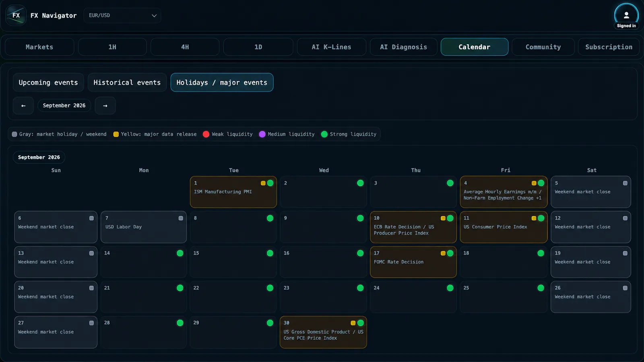Switch to the 1D chart tab
The width and height of the screenshot is (644, 362).
[258, 47]
